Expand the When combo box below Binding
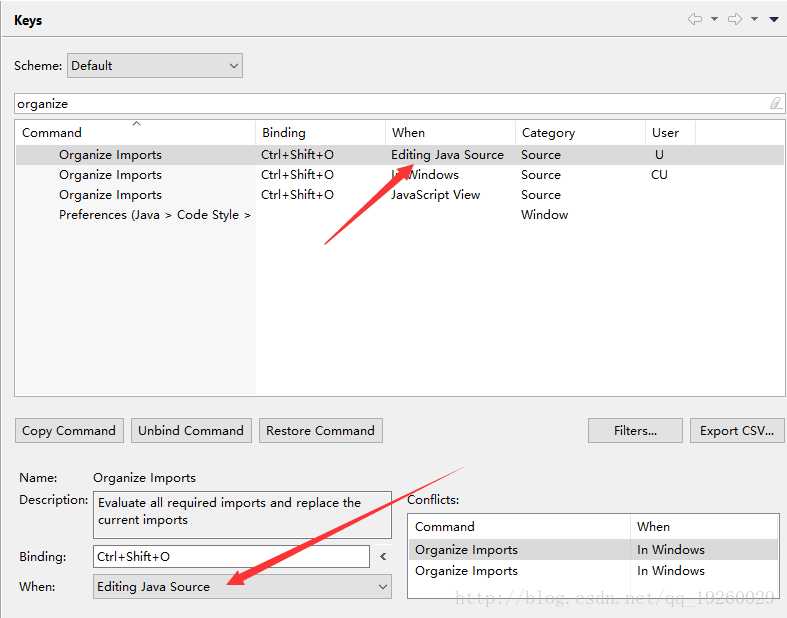Screen dimensions: 787x618 point(242,587)
